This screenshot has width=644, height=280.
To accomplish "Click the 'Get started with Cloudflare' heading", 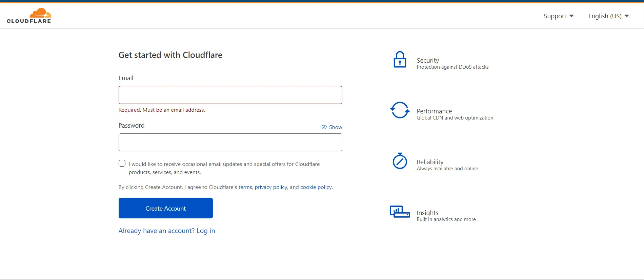I will (x=170, y=55).
